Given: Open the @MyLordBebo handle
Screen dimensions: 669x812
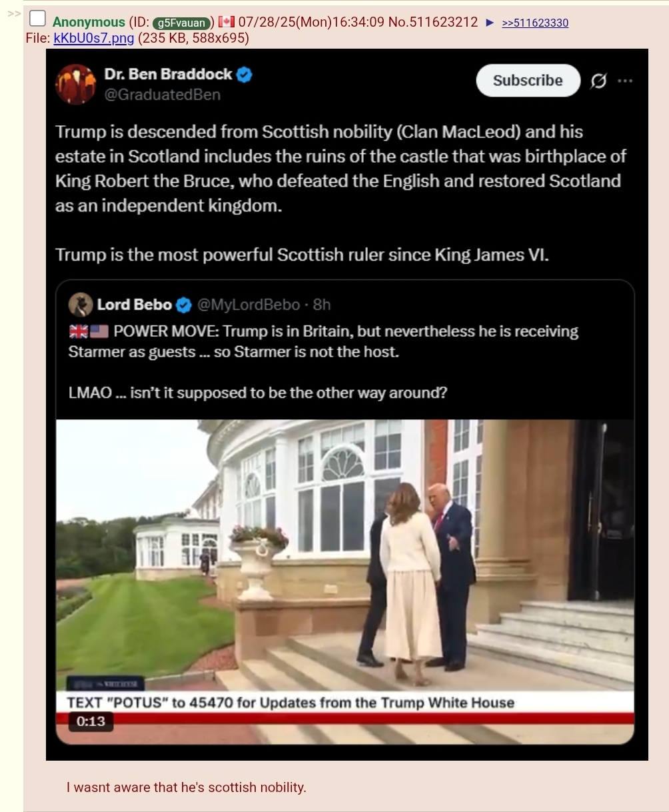Looking at the screenshot, I should 249,305.
